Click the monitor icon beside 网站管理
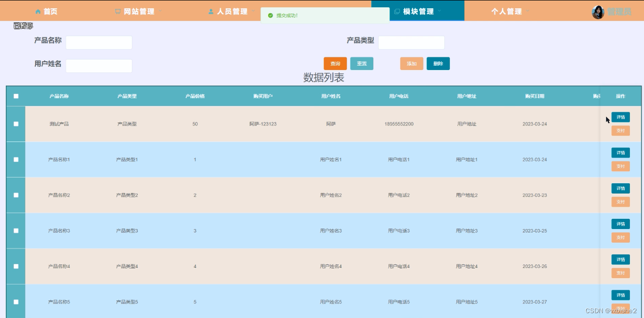The width and height of the screenshot is (644, 318). (118, 12)
